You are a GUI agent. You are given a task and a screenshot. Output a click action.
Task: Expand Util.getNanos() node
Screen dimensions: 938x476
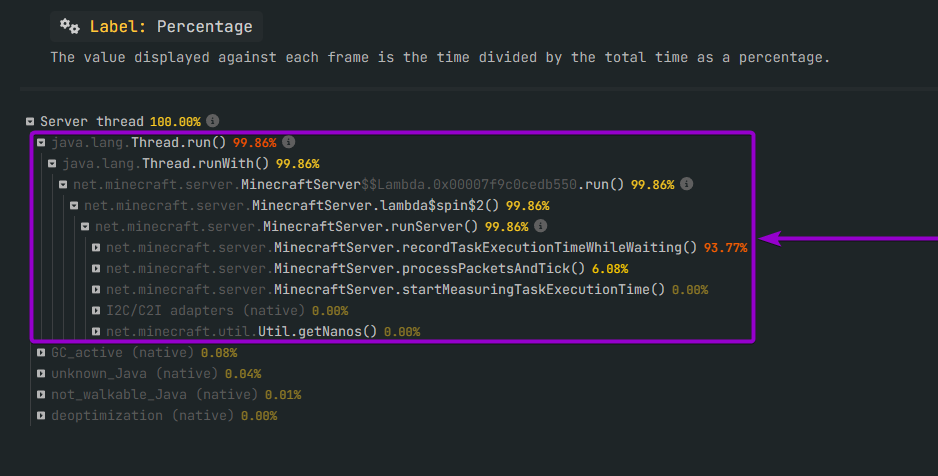click(x=96, y=331)
